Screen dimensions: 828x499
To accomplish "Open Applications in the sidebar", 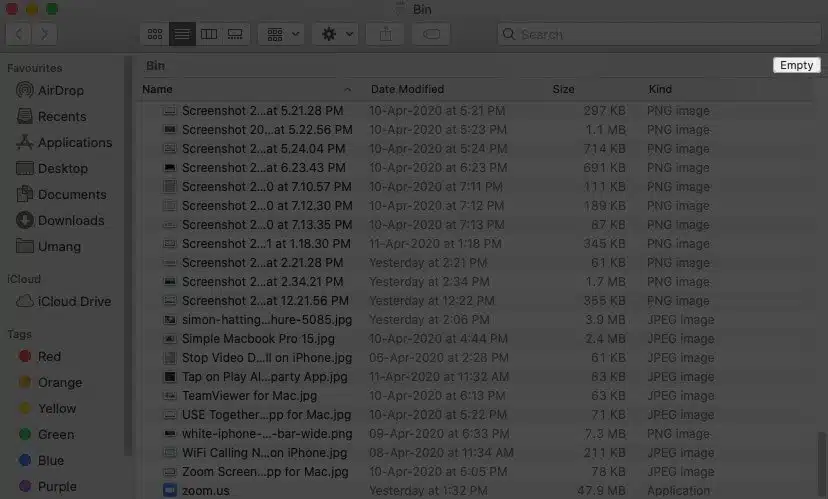I will click(x=63, y=143).
